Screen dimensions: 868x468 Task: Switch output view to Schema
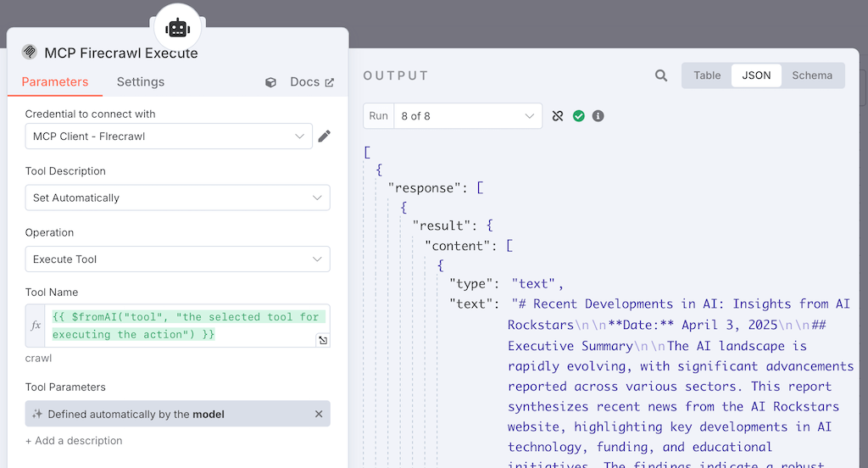tap(812, 75)
